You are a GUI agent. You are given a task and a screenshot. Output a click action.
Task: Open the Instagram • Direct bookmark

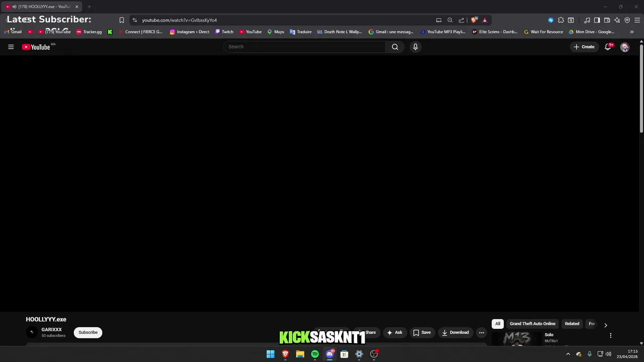pyautogui.click(x=189, y=32)
